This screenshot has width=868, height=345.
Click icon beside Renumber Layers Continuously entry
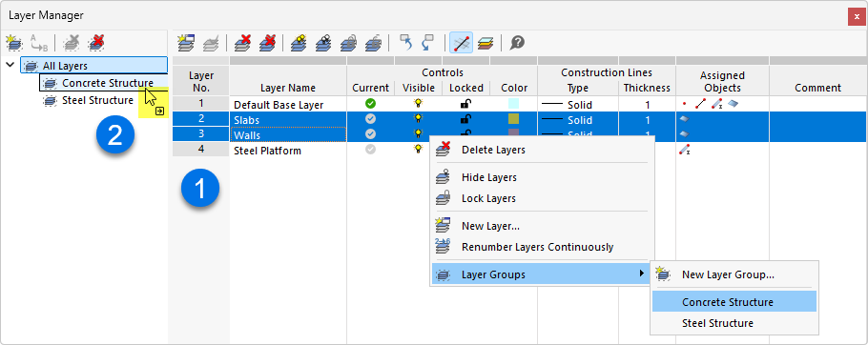(x=443, y=247)
